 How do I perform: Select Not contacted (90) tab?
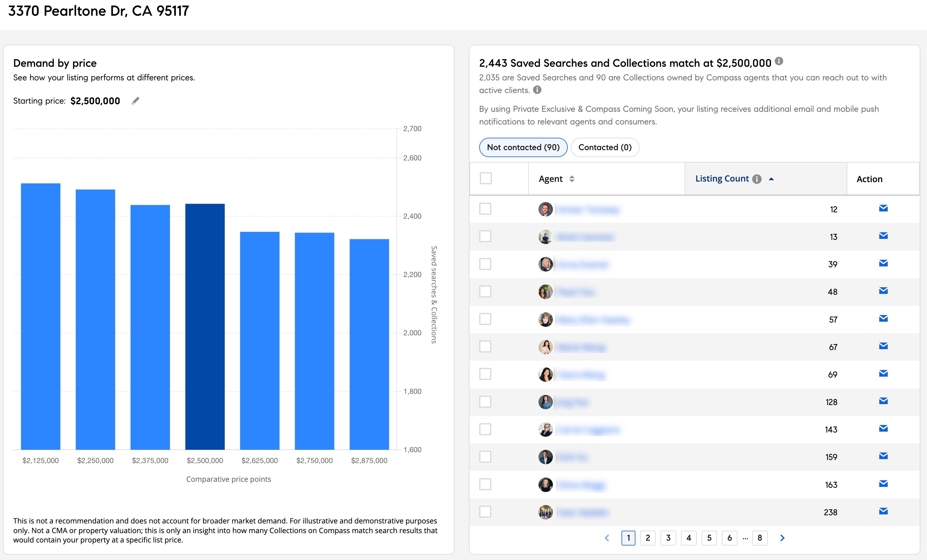tap(523, 147)
